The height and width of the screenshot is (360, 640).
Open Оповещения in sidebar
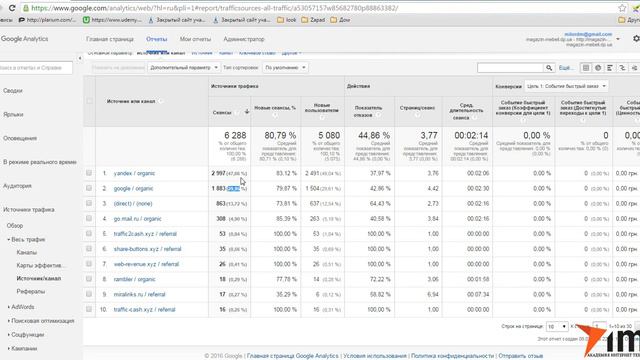(20, 138)
